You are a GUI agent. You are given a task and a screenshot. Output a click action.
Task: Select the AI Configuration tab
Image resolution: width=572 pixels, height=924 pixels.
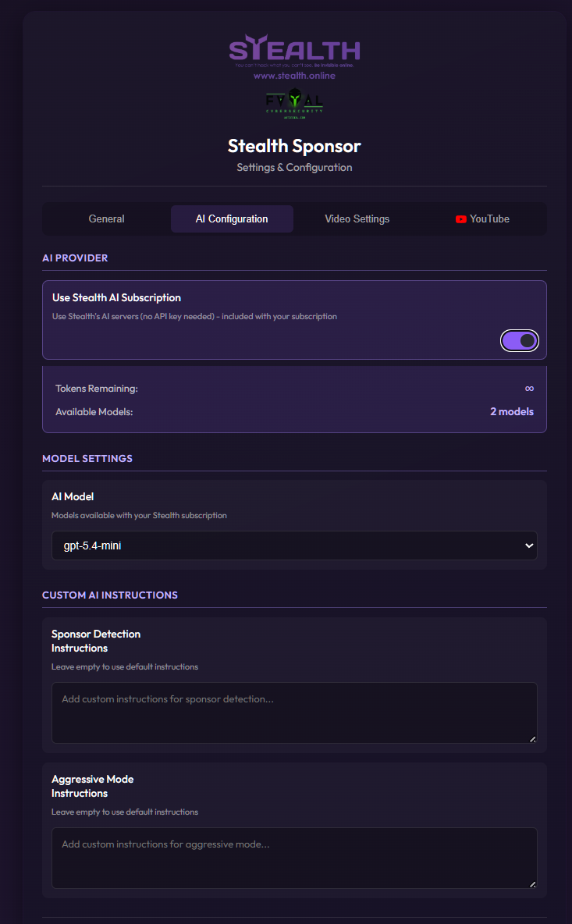click(x=232, y=219)
